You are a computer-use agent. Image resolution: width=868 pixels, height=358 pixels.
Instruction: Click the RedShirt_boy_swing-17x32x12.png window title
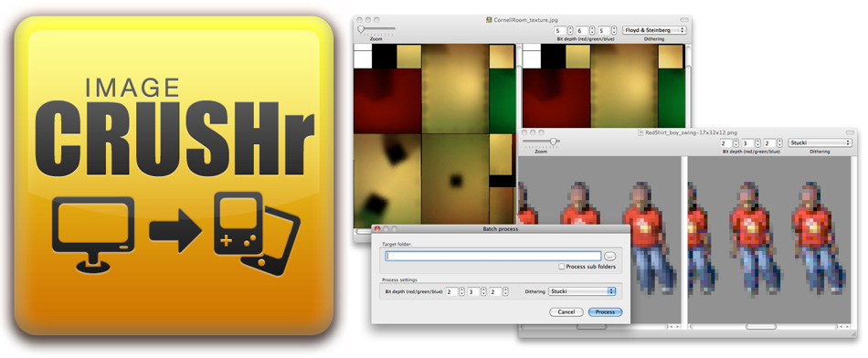[693, 132]
